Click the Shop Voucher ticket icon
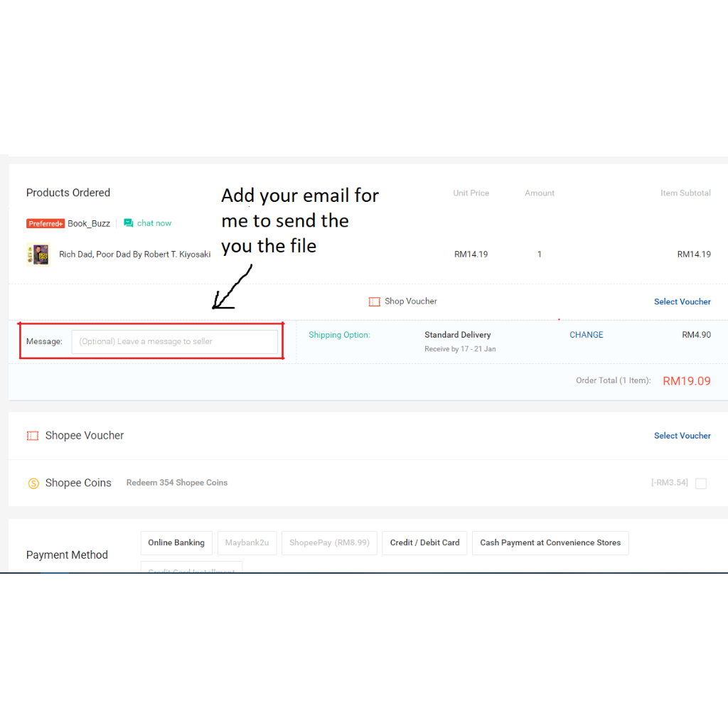Screen dimensions: 728x728 374,301
